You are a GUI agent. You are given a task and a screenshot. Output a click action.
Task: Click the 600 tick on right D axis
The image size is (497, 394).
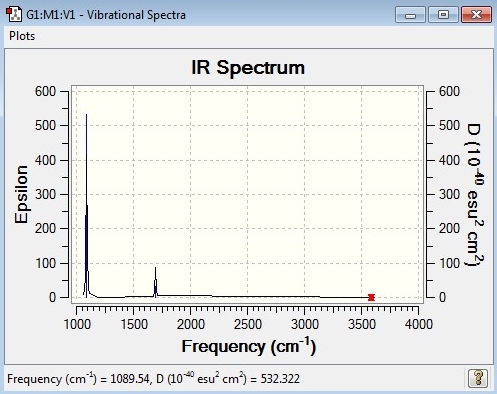tap(449, 91)
